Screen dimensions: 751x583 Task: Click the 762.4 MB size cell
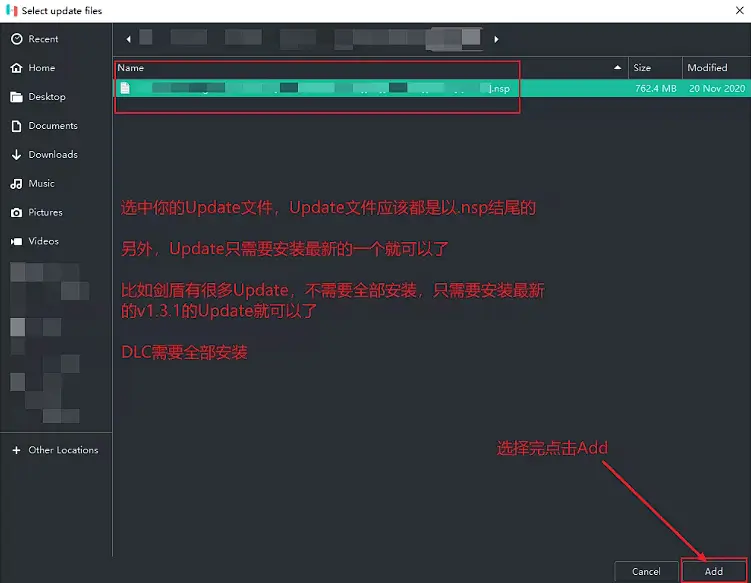tap(655, 88)
